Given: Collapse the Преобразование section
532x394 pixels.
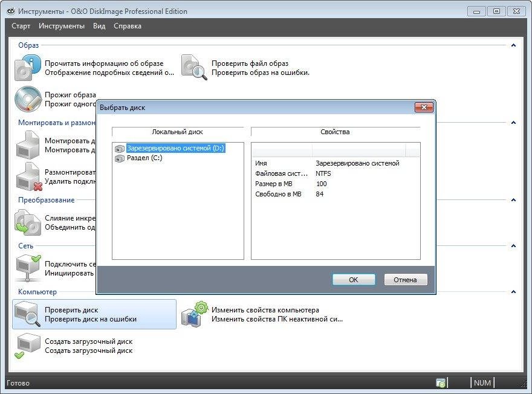Looking at the screenshot, I should (x=513, y=199).
